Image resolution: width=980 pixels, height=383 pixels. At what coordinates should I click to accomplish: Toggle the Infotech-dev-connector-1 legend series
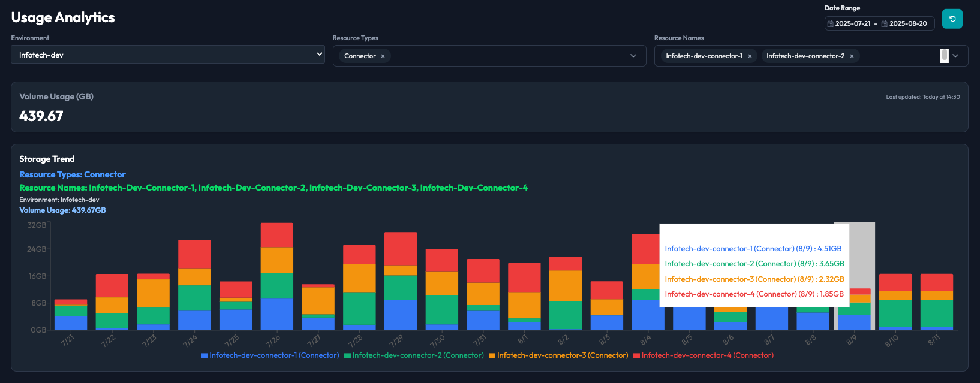270,355
